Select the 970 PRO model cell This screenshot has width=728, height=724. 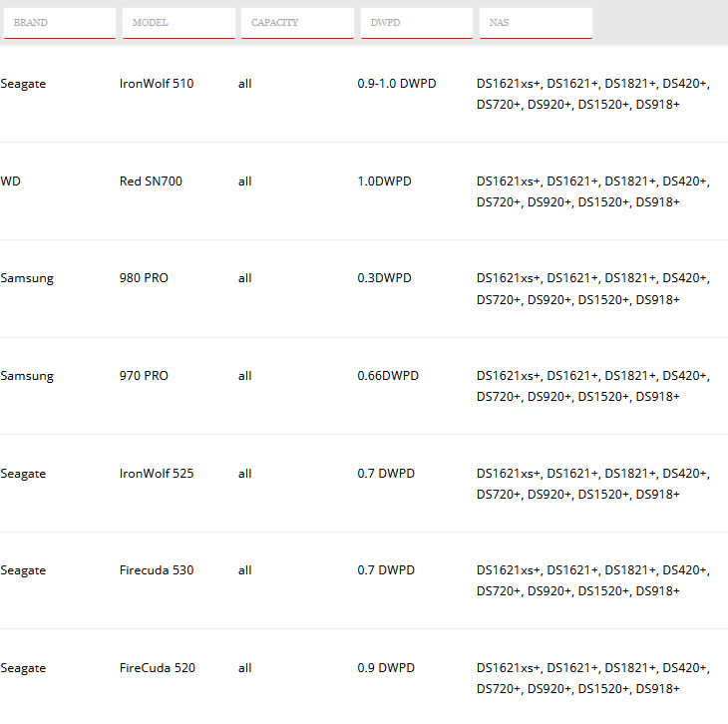point(144,376)
